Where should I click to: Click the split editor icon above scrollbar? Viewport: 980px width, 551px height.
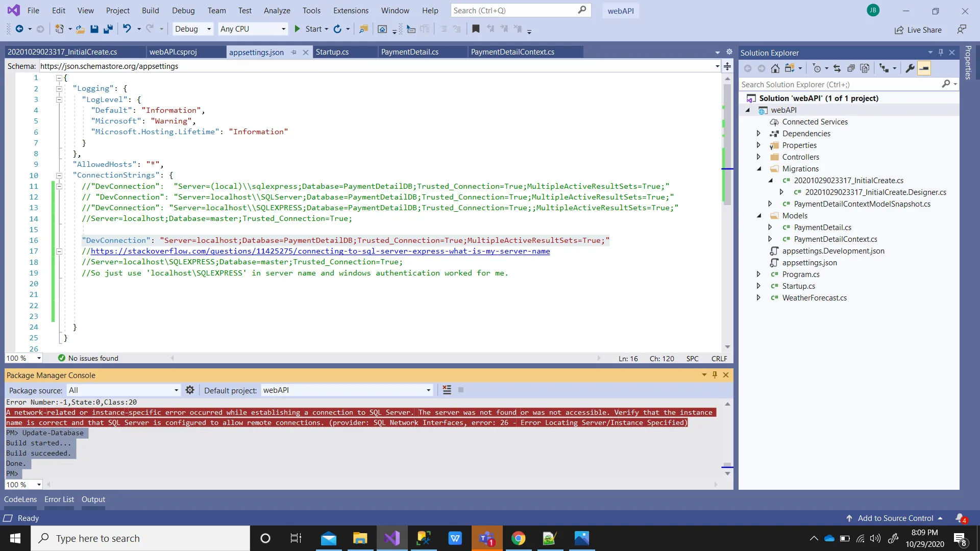727,66
